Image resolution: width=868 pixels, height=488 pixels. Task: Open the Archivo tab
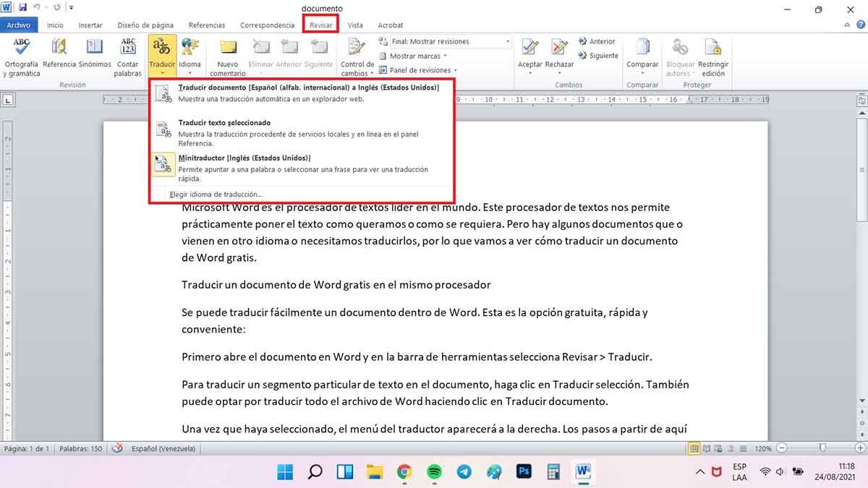[19, 25]
